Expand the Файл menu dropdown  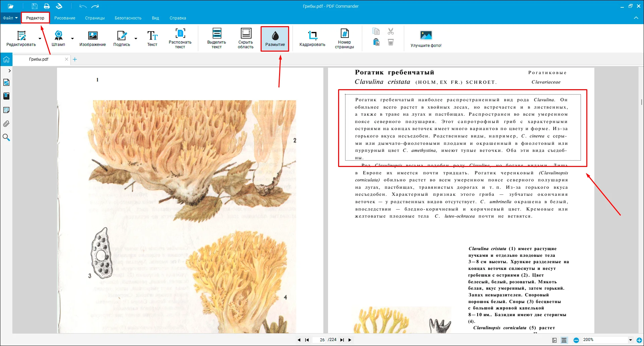pos(10,18)
